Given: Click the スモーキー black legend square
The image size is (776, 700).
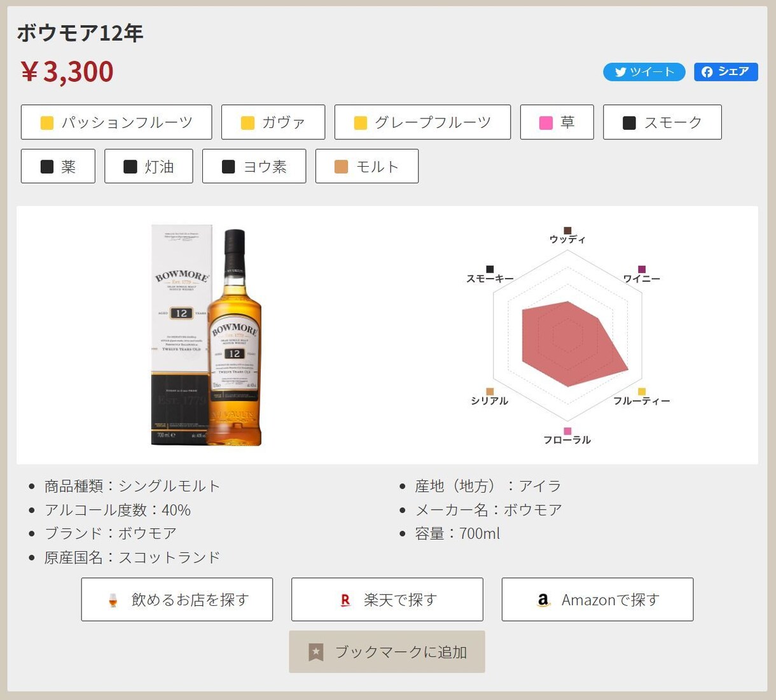Looking at the screenshot, I should [x=490, y=269].
